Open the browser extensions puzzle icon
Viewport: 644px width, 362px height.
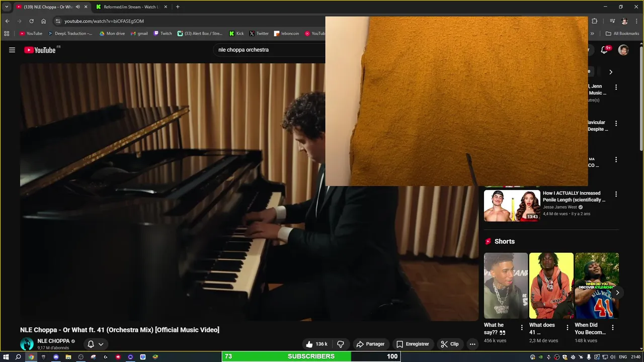(594, 21)
